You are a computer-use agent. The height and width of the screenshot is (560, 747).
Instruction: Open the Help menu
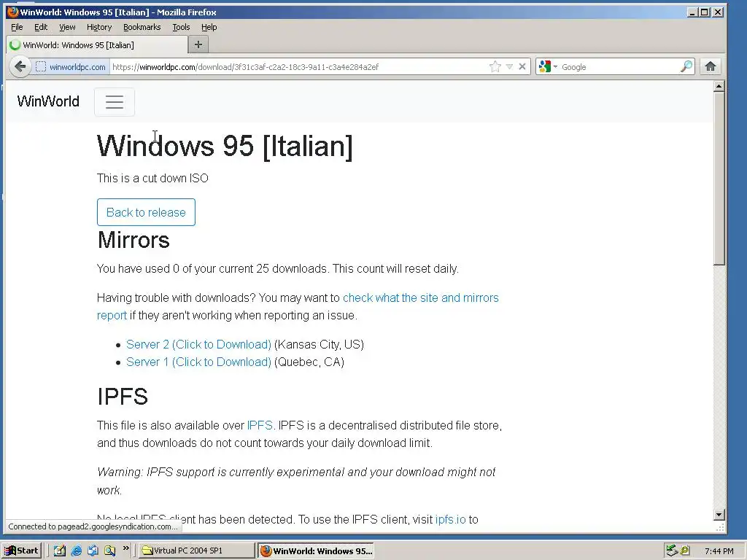pyautogui.click(x=209, y=27)
